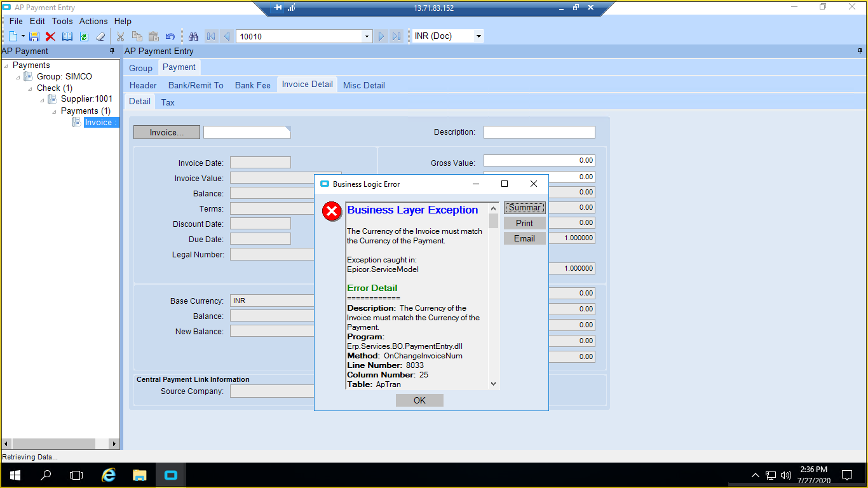Collapse the Group: SIMCO tree node
The width and height of the screenshot is (868, 488).
tap(18, 77)
